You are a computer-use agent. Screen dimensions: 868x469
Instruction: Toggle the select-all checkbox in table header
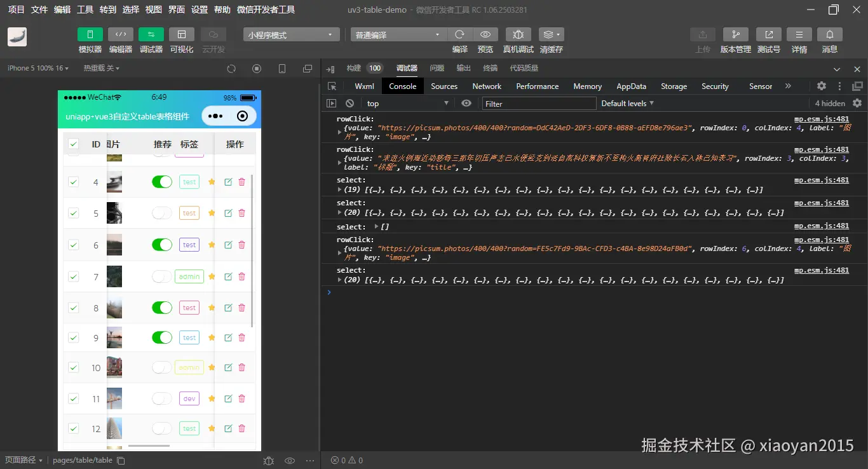point(73,144)
